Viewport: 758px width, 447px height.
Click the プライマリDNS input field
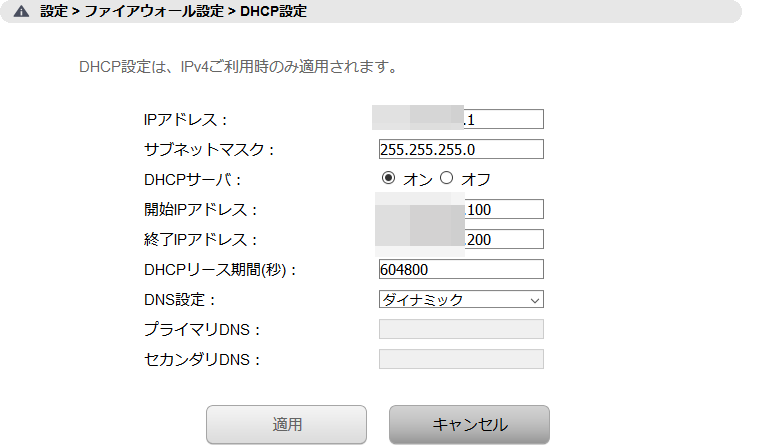click(x=461, y=329)
